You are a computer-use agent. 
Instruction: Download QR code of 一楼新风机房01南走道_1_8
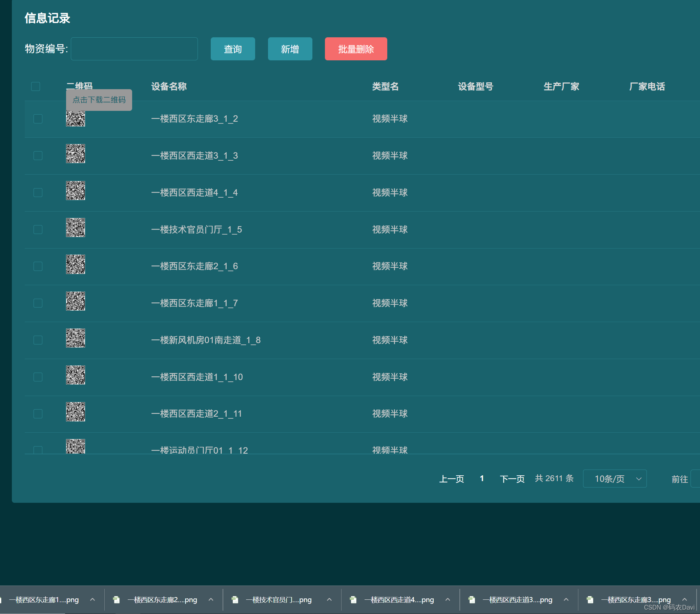pyautogui.click(x=75, y=338)
